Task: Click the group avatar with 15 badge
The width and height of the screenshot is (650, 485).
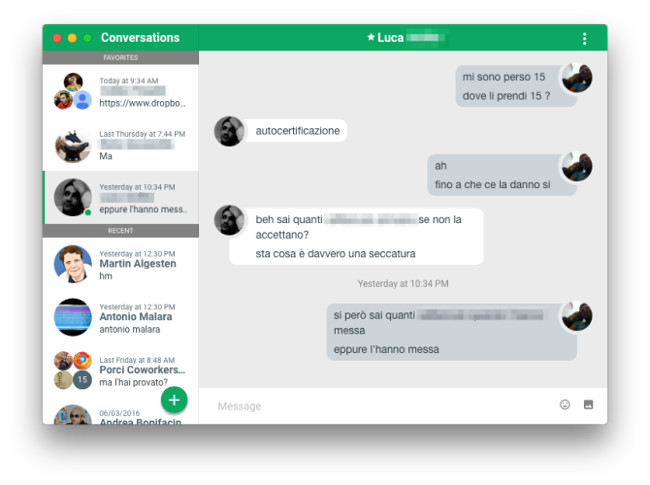Action: pos(73,371)
